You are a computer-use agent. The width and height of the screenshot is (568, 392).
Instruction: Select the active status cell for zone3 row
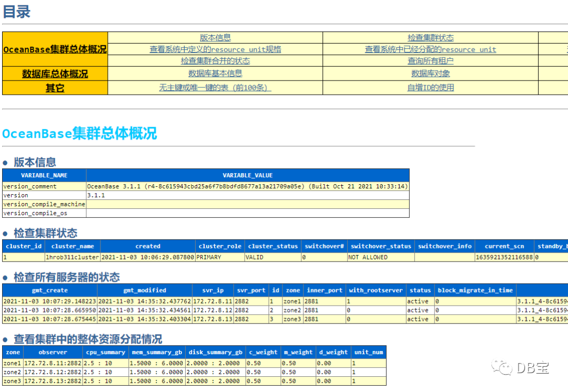click(420, 319)
